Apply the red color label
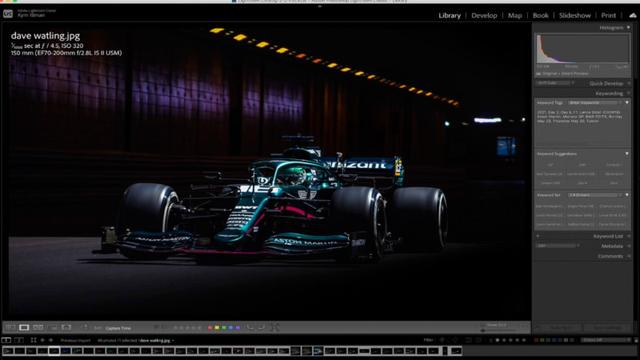This screenshot has height=360, width=640. coord(211,327)
